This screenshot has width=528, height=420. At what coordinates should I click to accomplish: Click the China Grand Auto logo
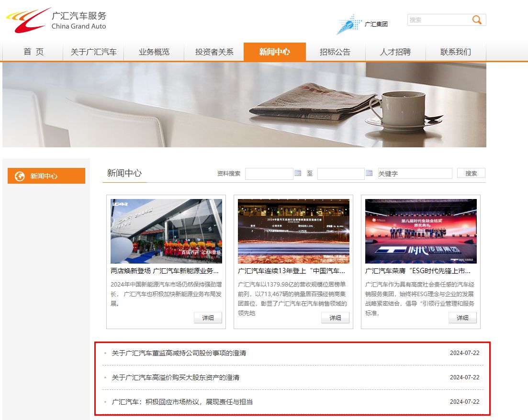click(56, 20)
